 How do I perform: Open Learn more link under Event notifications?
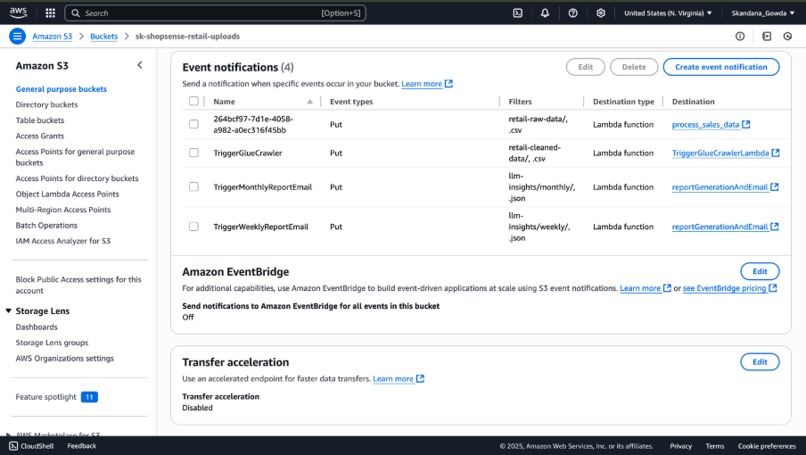tap(422, 84)
